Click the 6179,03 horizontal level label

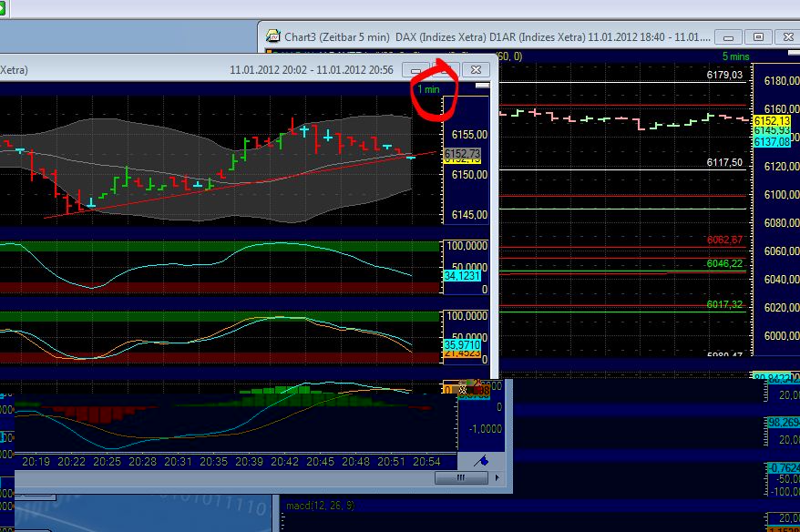[724, 76]
